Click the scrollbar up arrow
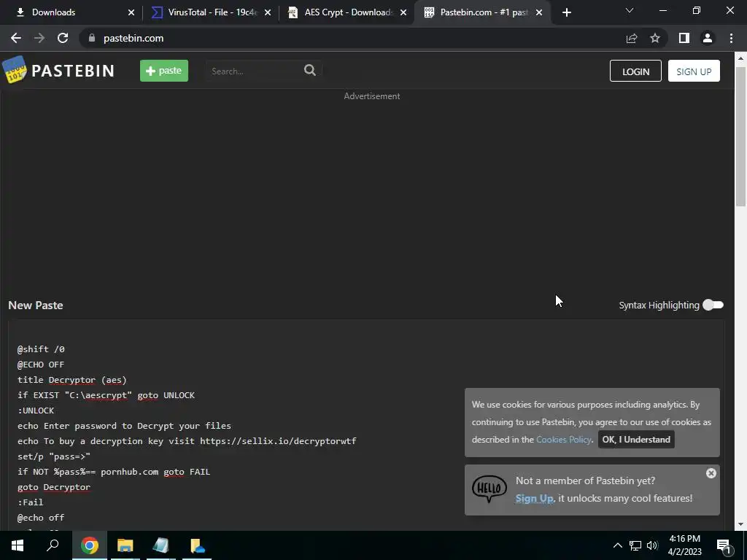This screenshot has width=747, height=560. click(x=740, y=58)
